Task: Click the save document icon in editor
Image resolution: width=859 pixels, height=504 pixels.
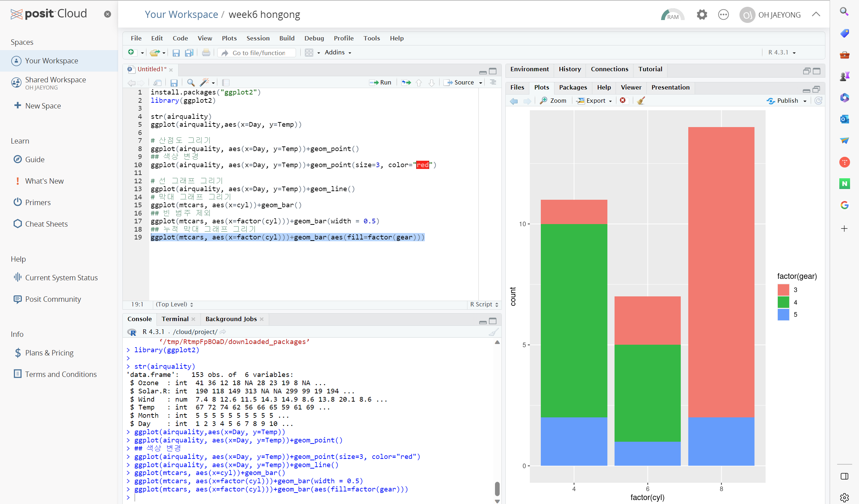Action: 174,83
